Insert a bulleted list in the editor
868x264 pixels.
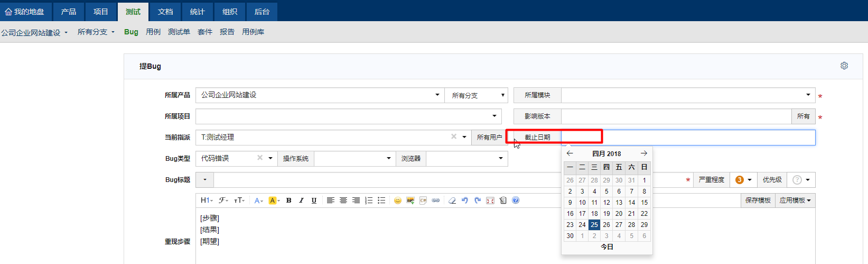(381, 201)
